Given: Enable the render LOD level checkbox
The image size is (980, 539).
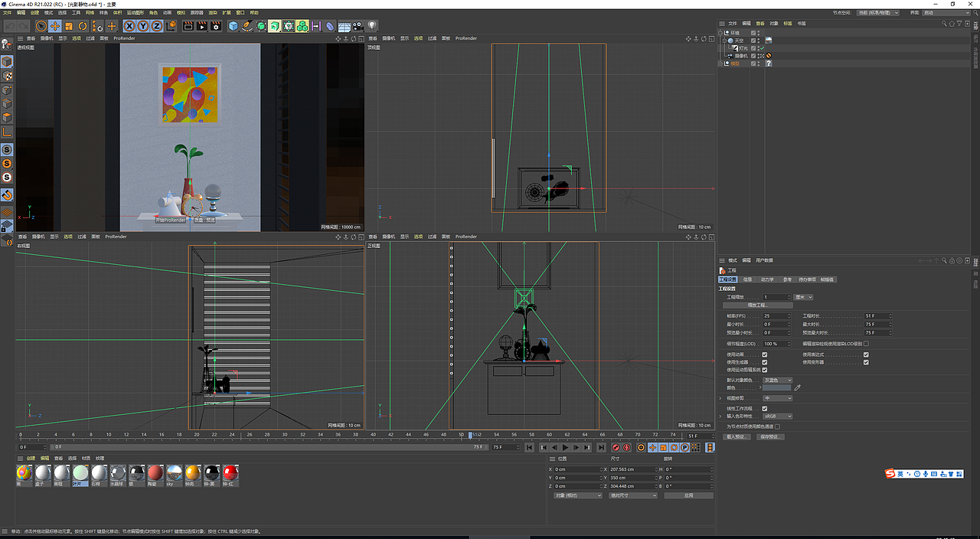Looking at the screenshot, I should (x=866, y=344).
